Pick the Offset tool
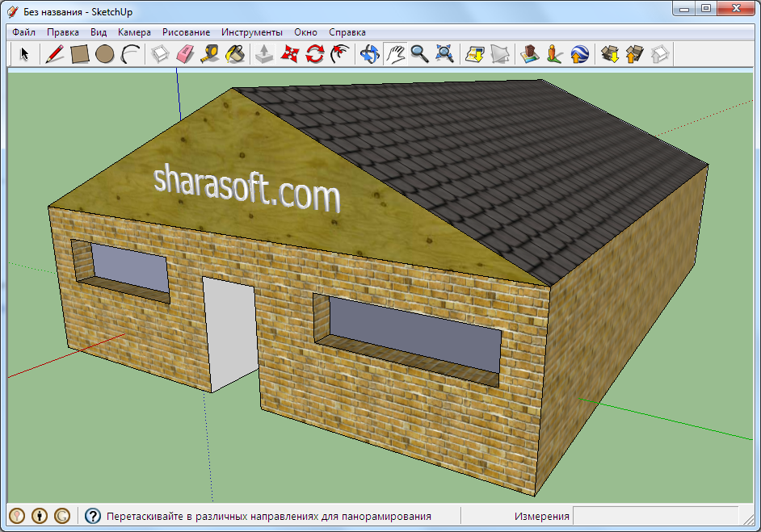Screen dimensions: 761x532 click(340, 54)
